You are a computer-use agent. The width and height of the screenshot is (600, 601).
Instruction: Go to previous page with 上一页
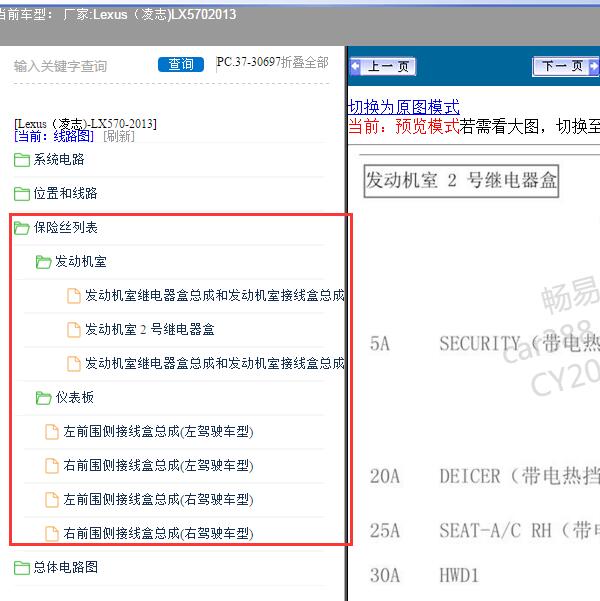click(383, 66)
